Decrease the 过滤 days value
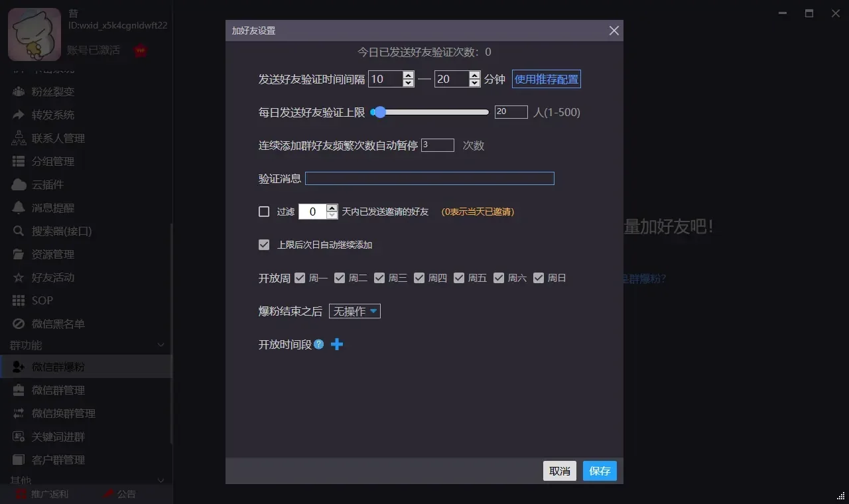 tap(332, 216)
